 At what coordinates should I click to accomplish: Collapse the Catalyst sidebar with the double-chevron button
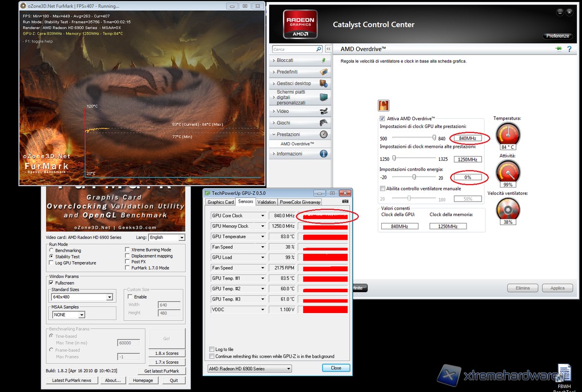[x=328, y=49]
